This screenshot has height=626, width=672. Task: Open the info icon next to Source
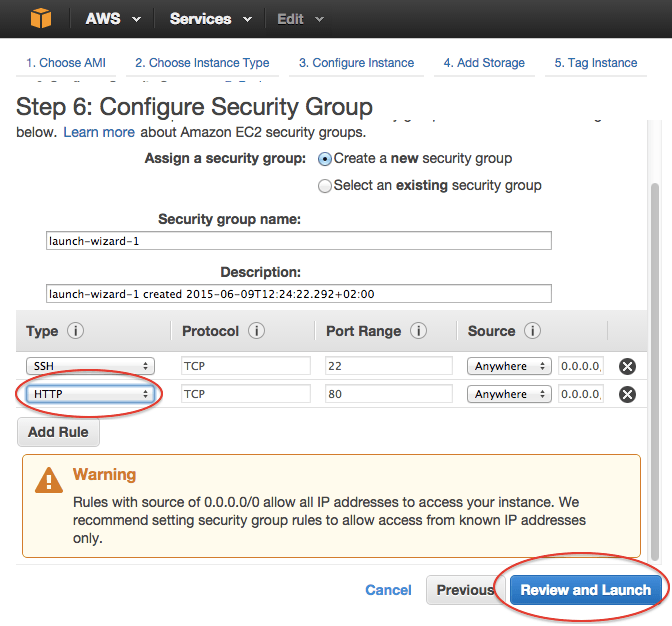pyautogui.click(x=532, y=331)
